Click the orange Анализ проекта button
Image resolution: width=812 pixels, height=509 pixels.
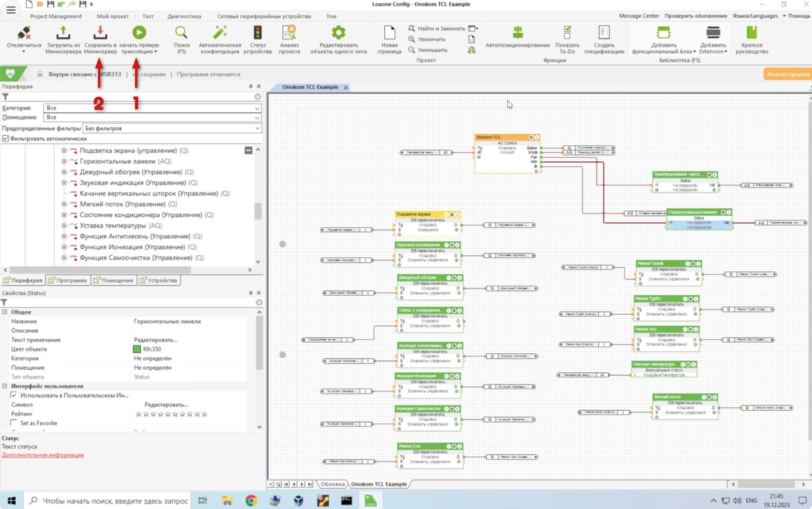point(787,74)
